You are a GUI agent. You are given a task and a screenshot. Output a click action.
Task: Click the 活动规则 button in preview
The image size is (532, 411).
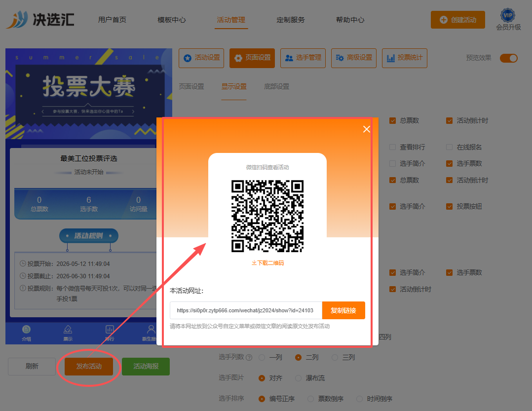pos(89,236)
